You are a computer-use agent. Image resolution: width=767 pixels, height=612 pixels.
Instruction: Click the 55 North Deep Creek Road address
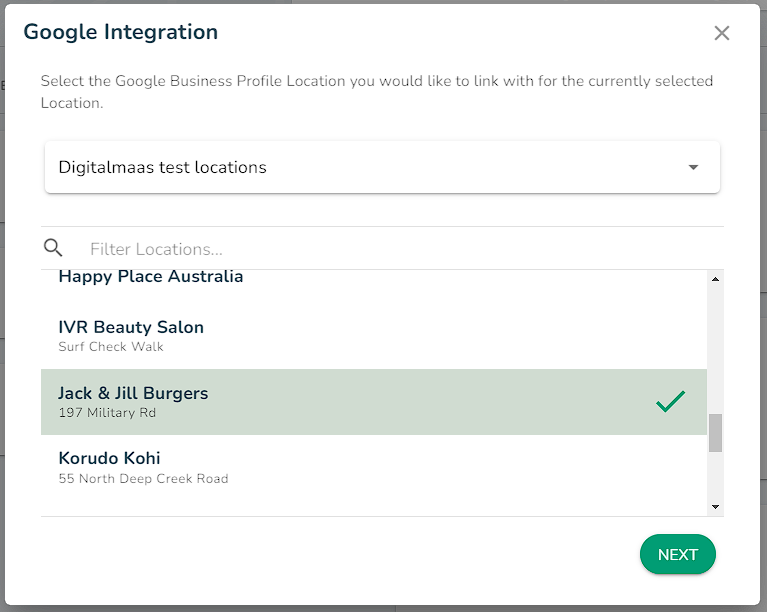tap(143, 478)
